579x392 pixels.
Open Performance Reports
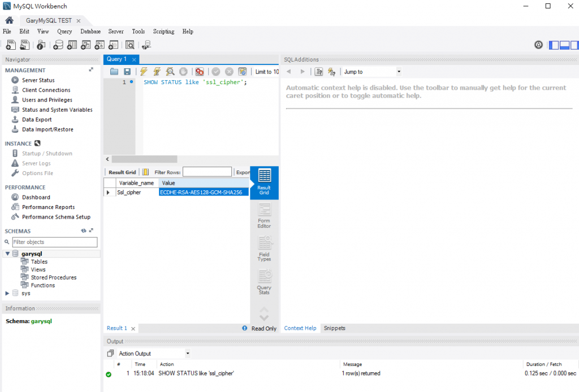point(49,207)
